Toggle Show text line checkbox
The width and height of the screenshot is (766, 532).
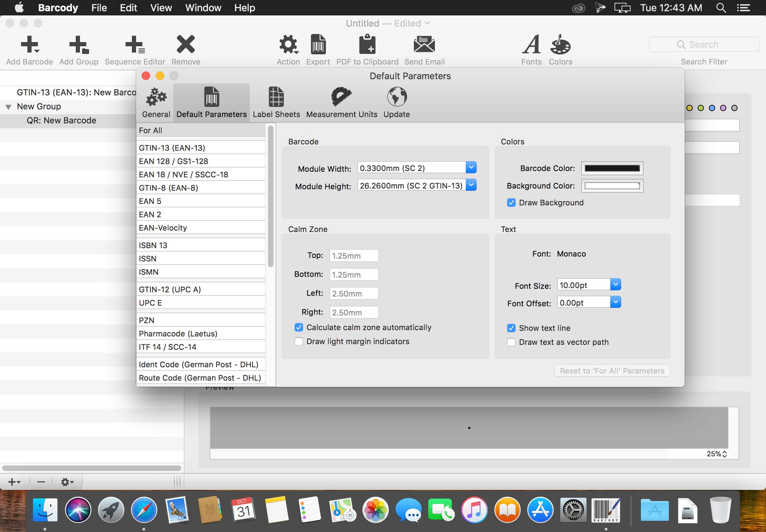511,328
